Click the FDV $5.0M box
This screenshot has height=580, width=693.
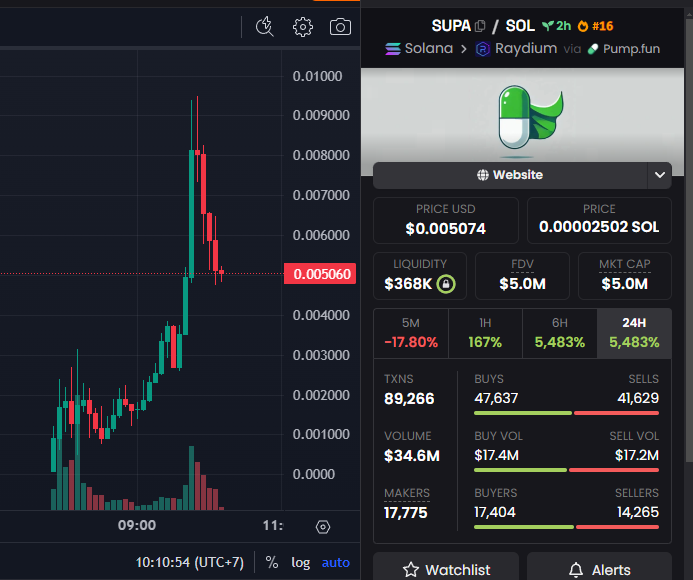(x=522, y=276)
